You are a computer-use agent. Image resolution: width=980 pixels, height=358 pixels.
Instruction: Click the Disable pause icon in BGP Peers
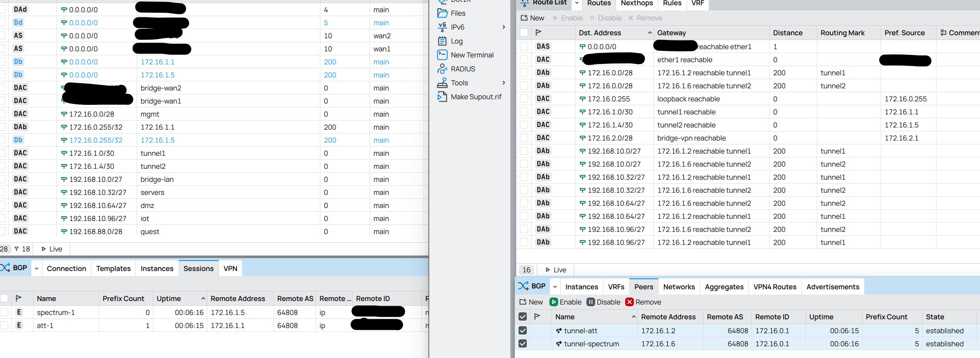click(591, 302)
